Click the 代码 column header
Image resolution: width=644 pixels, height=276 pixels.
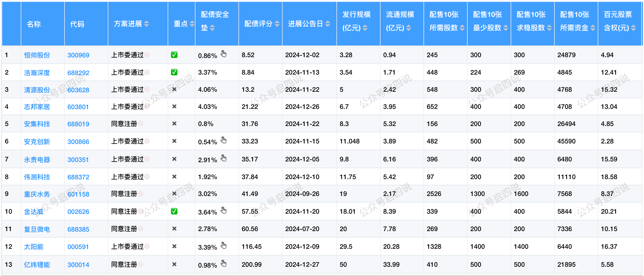[x=77, y=24]
